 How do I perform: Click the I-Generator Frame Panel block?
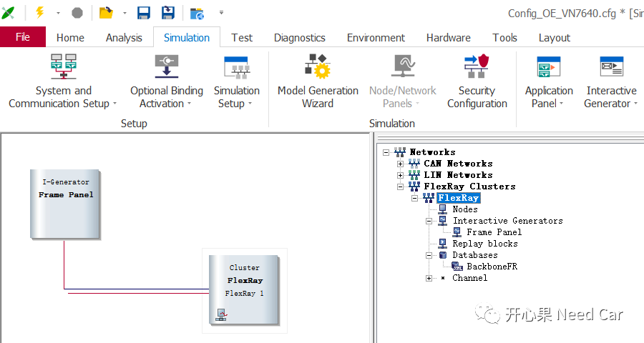pyautogui.click(x=65, y=204)
